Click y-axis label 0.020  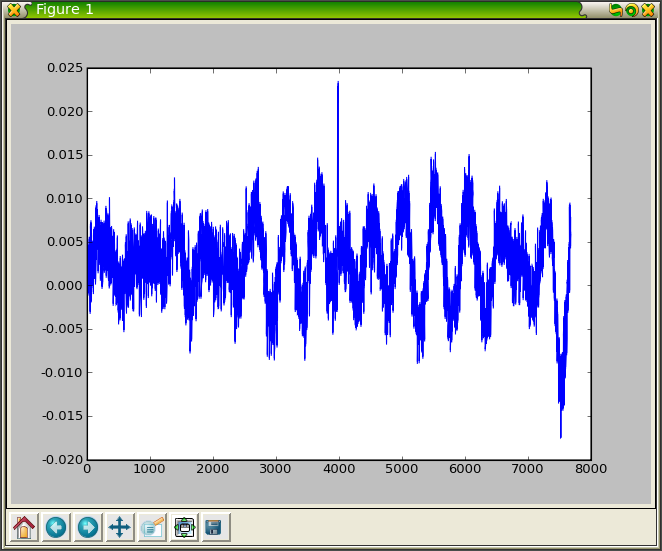tap(65, 111)
